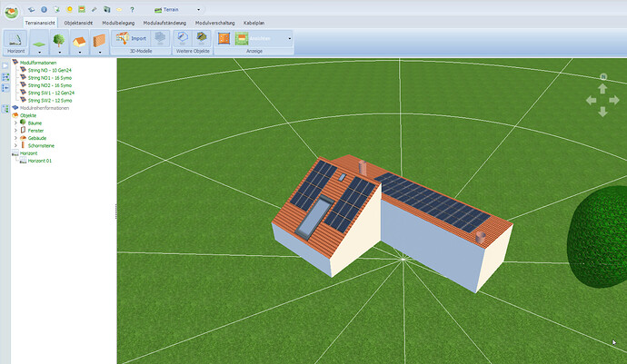Open the Terrain combo box dropdown
This screenshot has width=627, height=364.
(199, 10)
